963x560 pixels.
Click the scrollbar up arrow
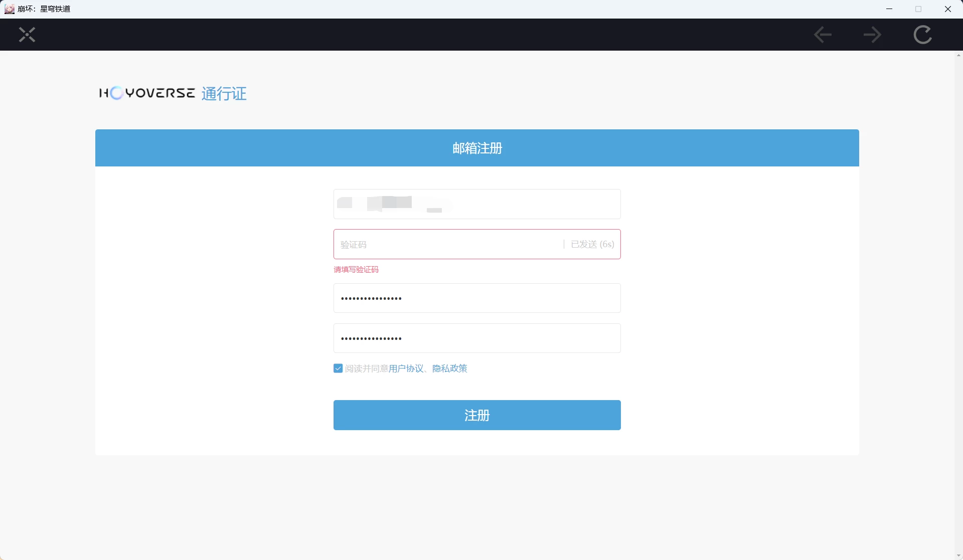click(958, 55)
